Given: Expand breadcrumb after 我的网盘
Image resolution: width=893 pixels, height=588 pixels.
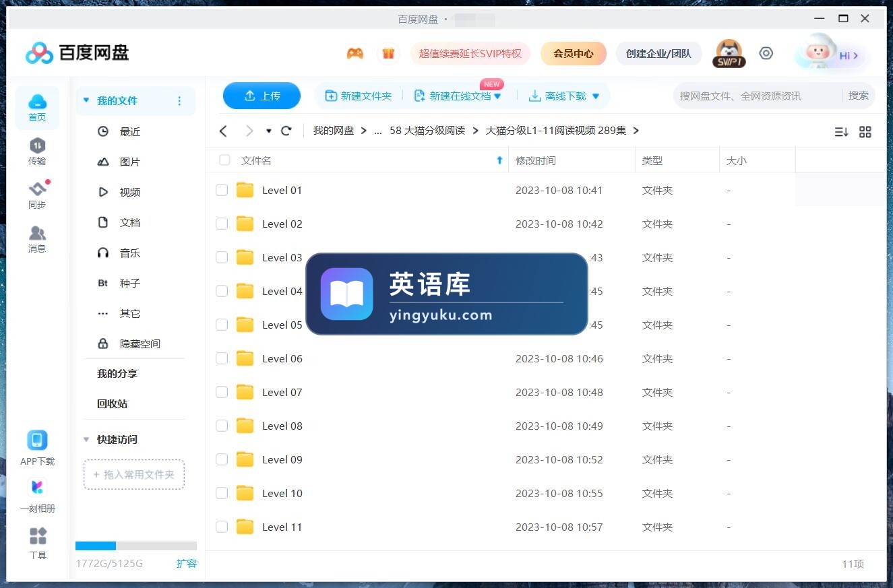Looking at the screenshot, I should point(364,131).
